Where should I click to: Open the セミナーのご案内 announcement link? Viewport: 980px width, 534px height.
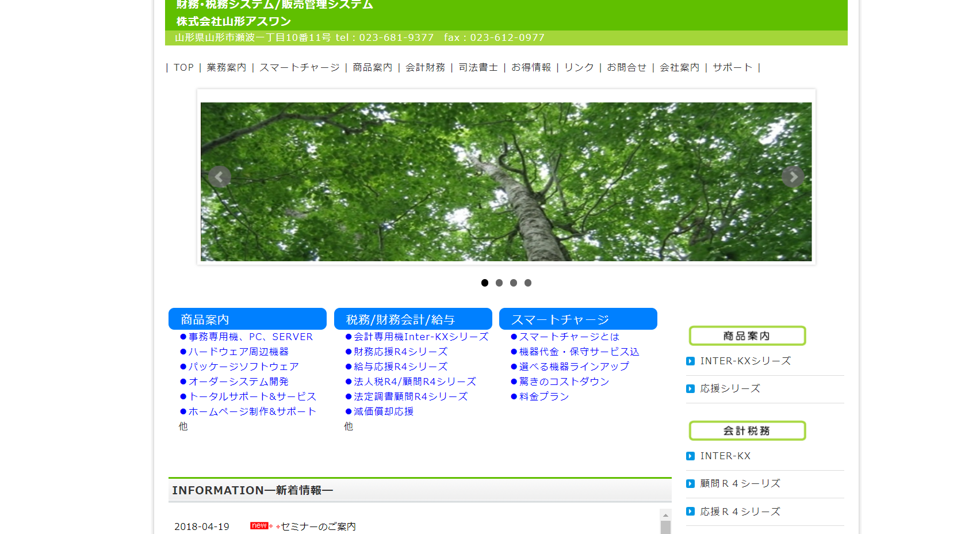317,526
